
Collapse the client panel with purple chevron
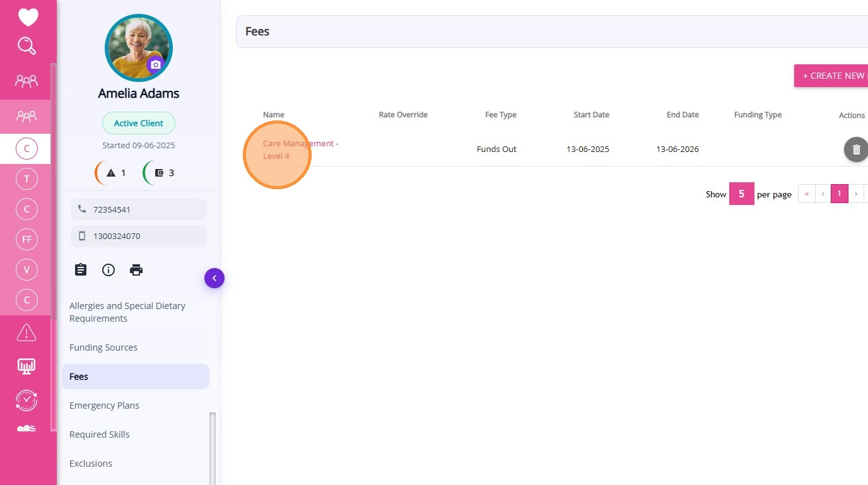214,278
